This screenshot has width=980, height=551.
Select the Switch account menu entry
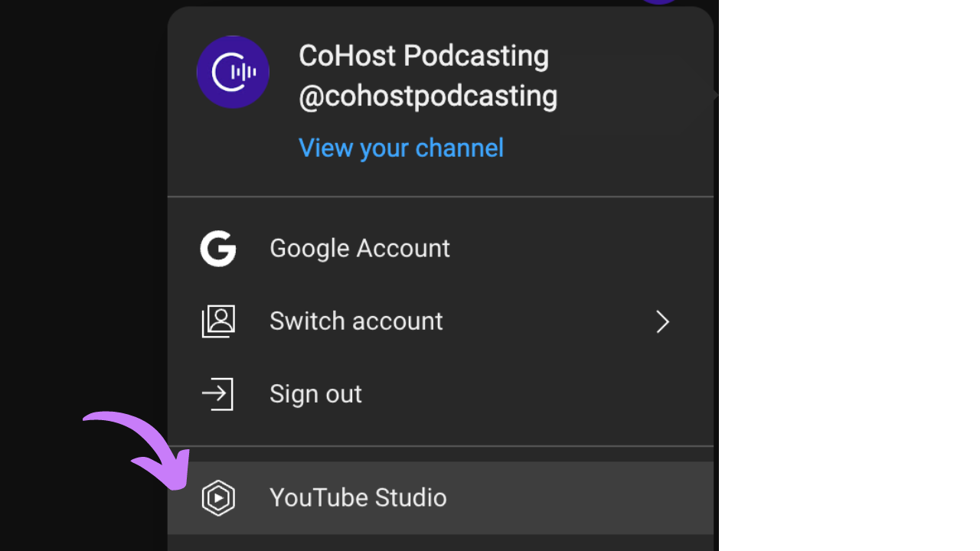coord(440,321)
